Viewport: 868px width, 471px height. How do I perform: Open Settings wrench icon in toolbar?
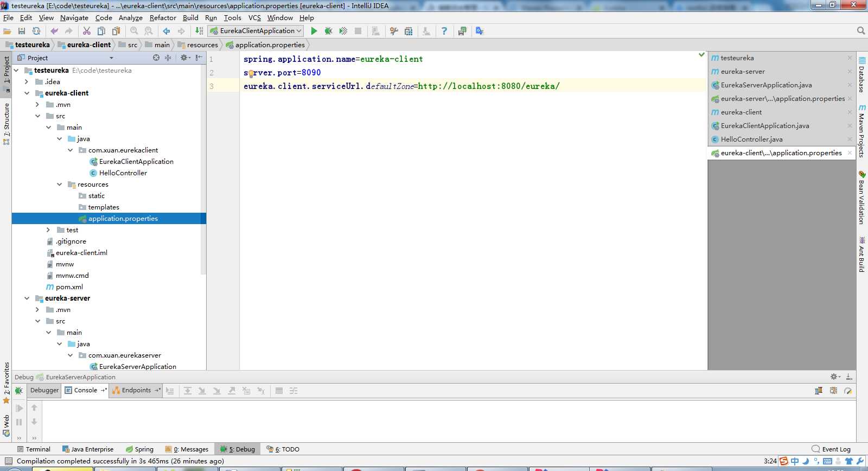tap(394, 31)
